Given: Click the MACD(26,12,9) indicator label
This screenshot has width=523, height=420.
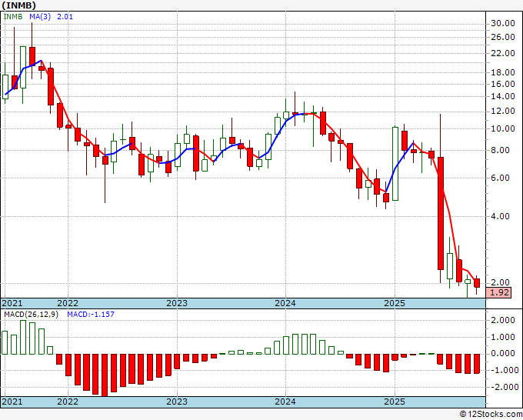Looking at the screenshot, I should [31, 315].
